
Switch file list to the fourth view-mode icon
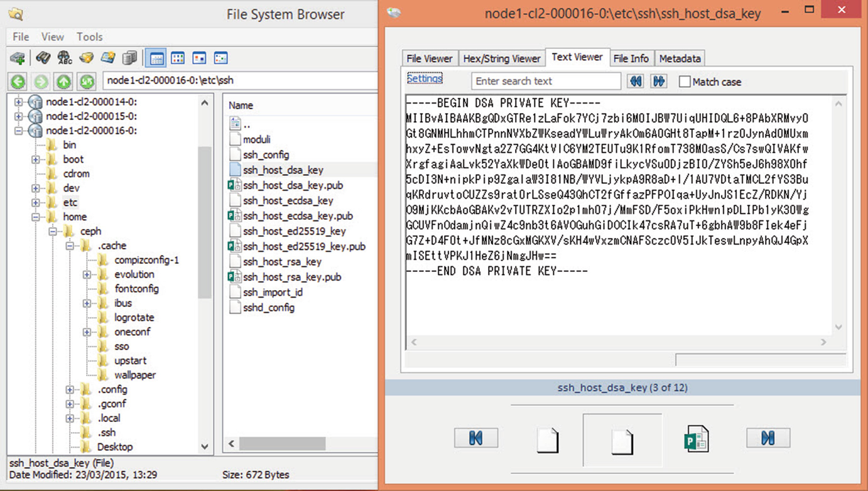pos(220,58)
